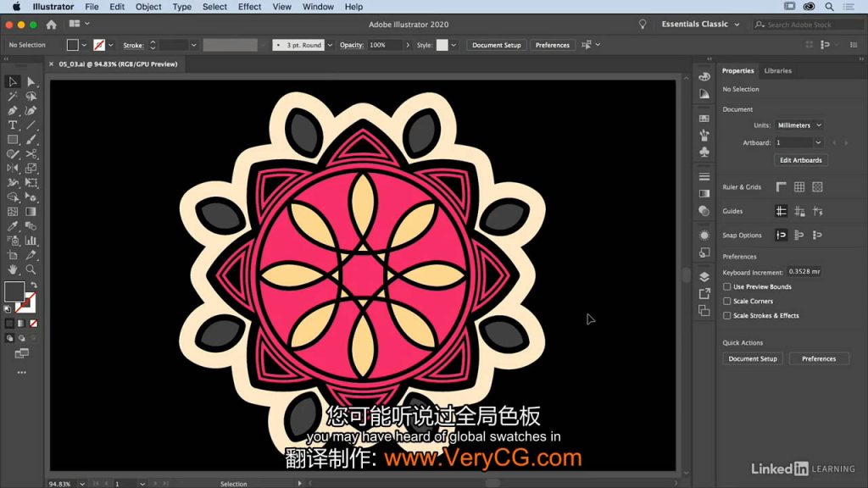Open the Layers panel icon
Screen dimensions: 868x488
pyautogui.click(x=704, y=277)
